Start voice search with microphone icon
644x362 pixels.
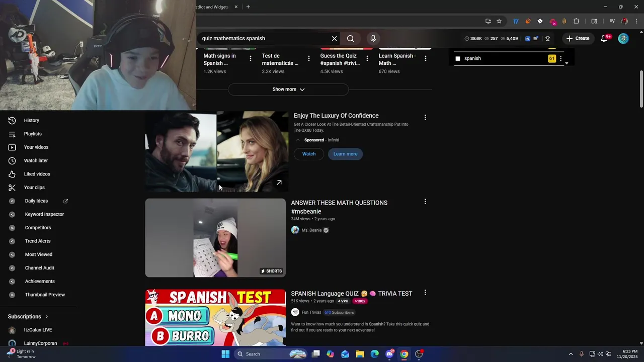pos(373,38)
